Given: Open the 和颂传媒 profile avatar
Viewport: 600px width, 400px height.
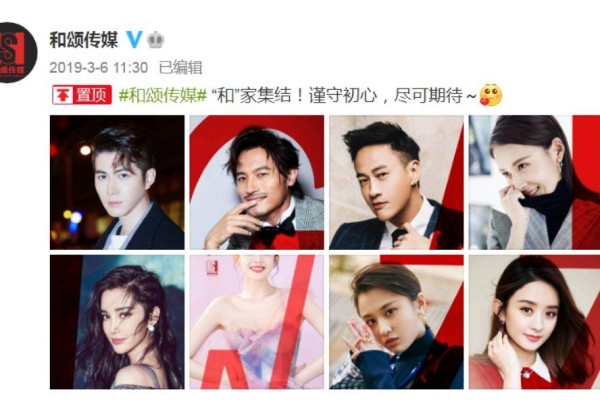Looking at the screenshot, I should coord(18,52).
